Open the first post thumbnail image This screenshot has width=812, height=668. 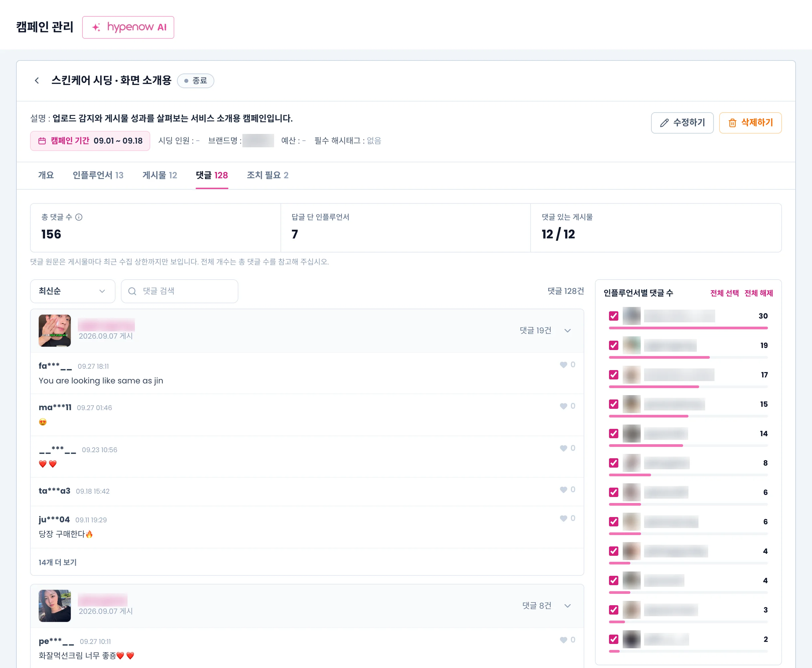[x=55, y=331]
